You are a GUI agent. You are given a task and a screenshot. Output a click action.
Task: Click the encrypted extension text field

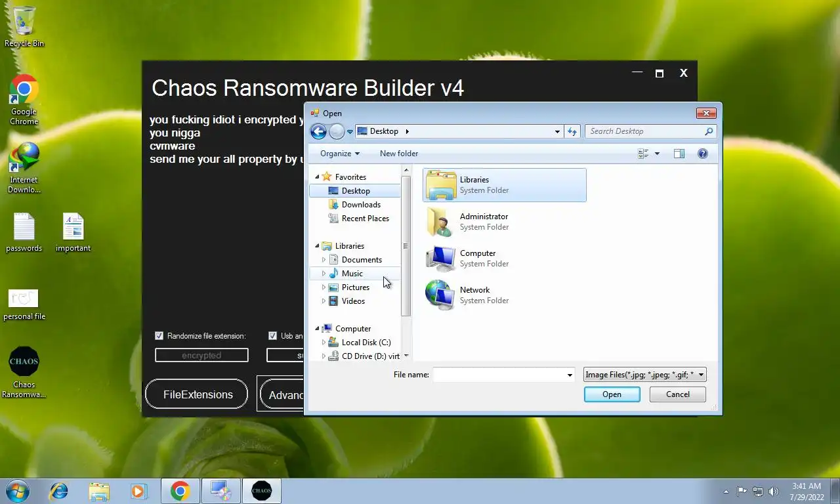tap(201, 355)
